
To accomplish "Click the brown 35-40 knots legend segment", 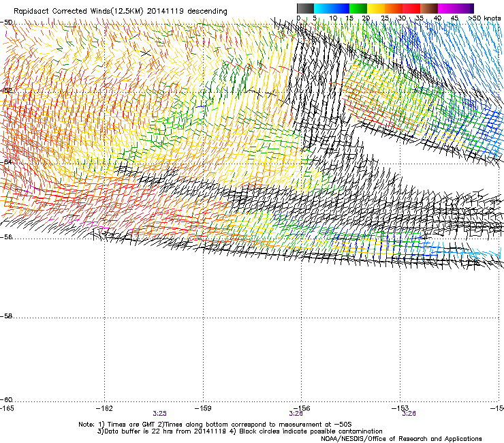I will point(430,8).
